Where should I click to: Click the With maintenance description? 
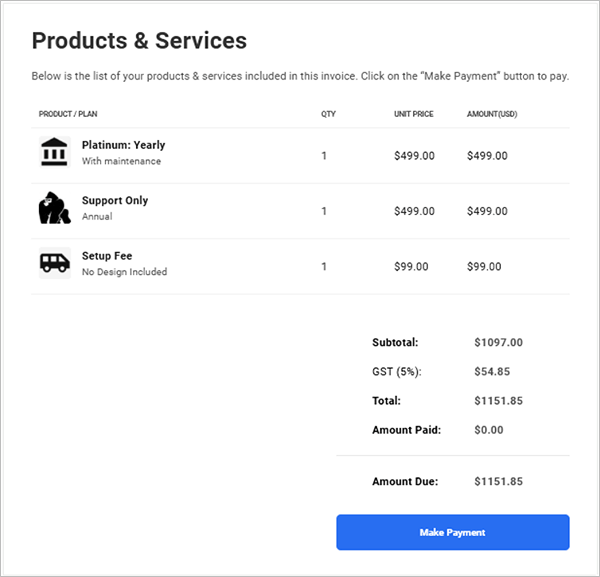[121, 161]
